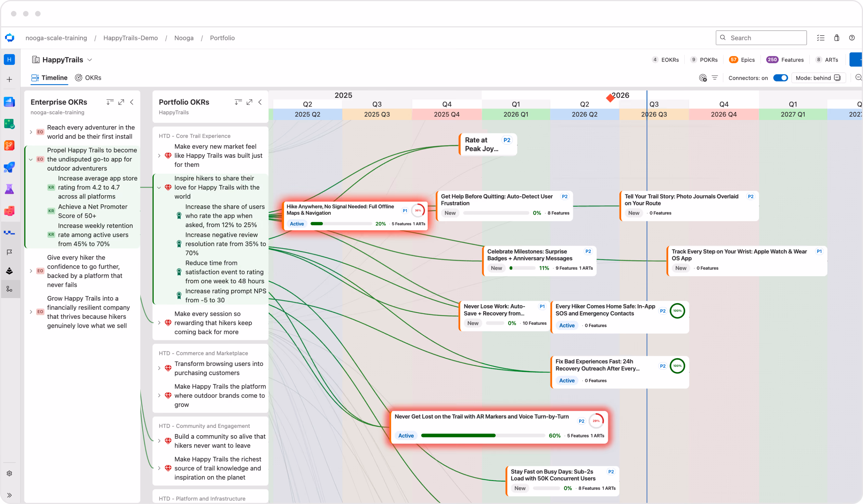Expand 'Give every hiker the confidence' objective

point(31,271)
